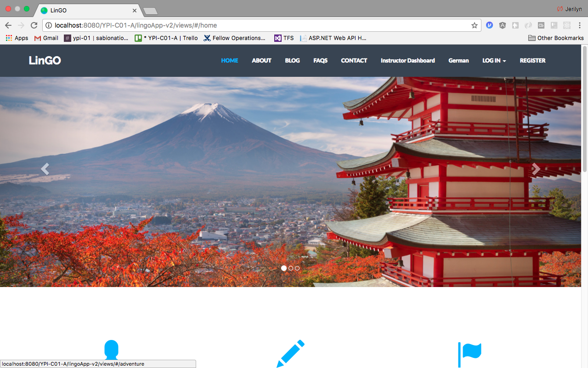
Task: Select the first carousel slide indicator
Action: pyautogui.click(x=284, y=268)
